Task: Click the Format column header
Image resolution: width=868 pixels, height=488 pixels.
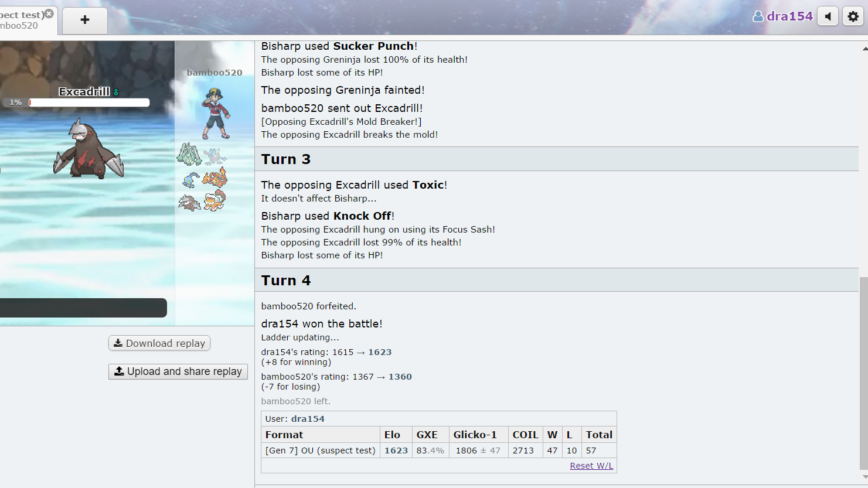Action: [x=321, y=435]
